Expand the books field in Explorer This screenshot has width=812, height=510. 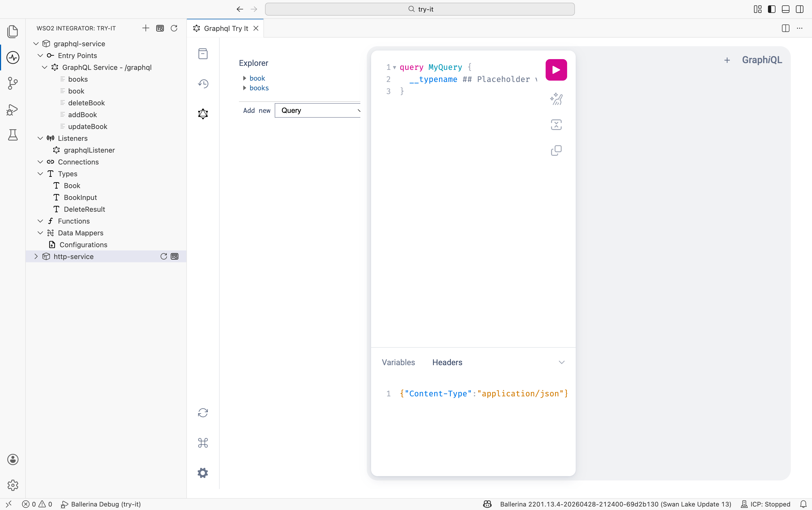point(245,88)
